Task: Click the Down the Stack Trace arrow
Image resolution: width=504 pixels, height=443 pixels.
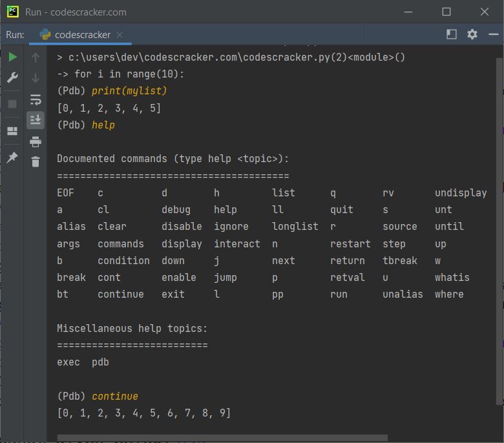Action: click(x=36, y=78)
